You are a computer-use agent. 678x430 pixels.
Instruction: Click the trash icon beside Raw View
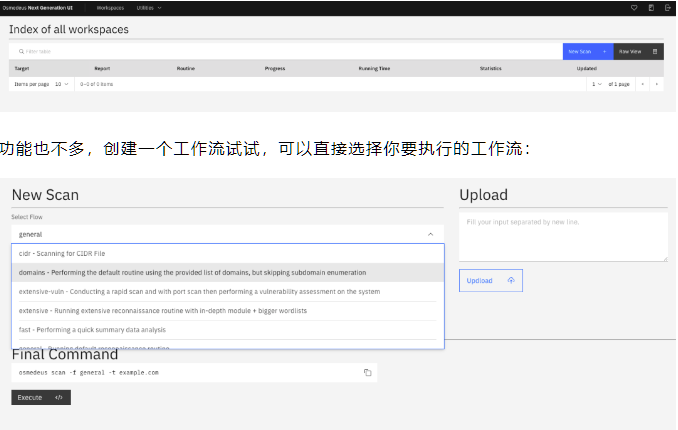[x=655, y=51]
